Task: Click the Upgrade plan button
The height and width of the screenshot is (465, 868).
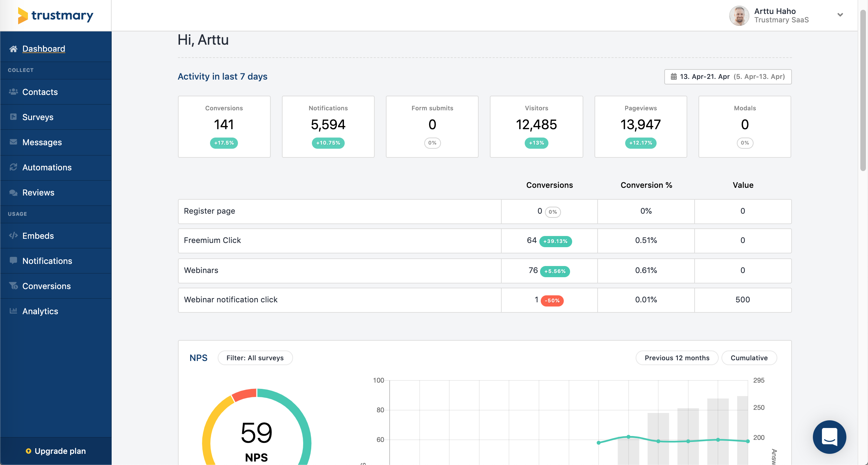Action: pyautogui.click(x=56, y=451)
